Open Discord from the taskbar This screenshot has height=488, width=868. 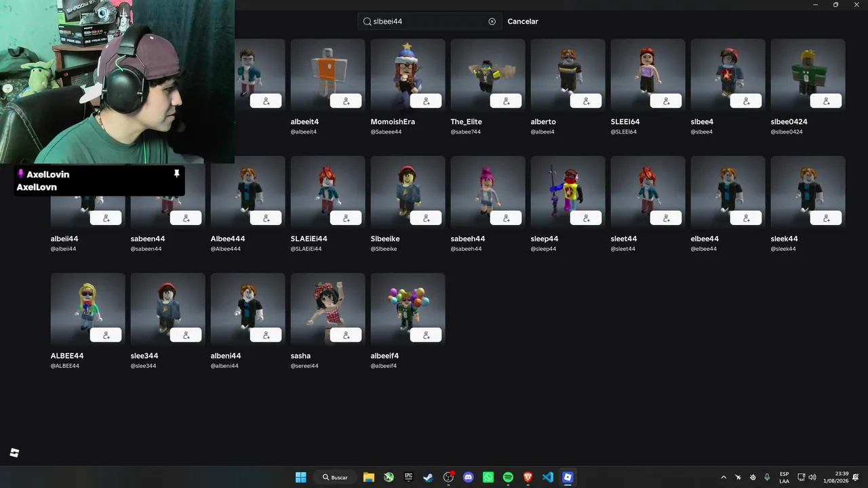coord(468,477)
